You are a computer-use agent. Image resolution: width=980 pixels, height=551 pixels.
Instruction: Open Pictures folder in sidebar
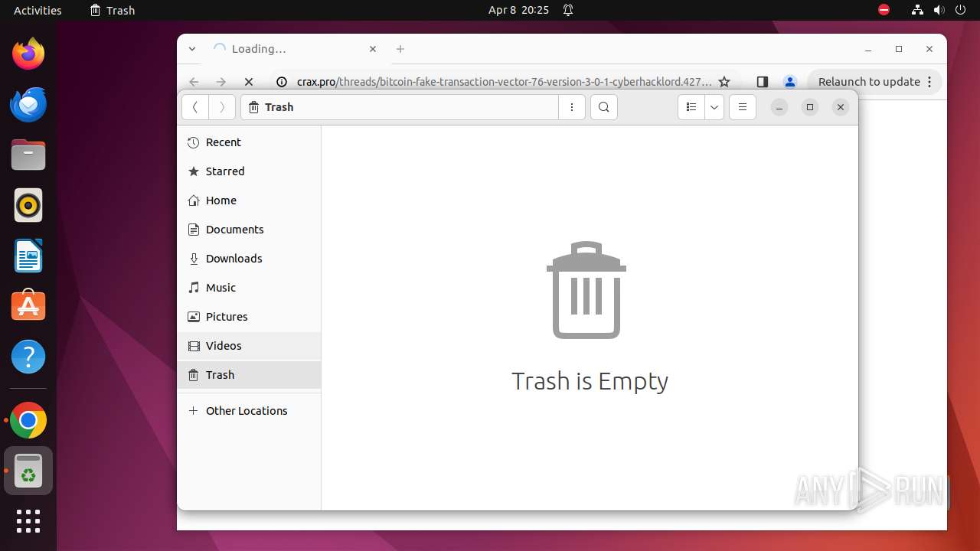249,317
